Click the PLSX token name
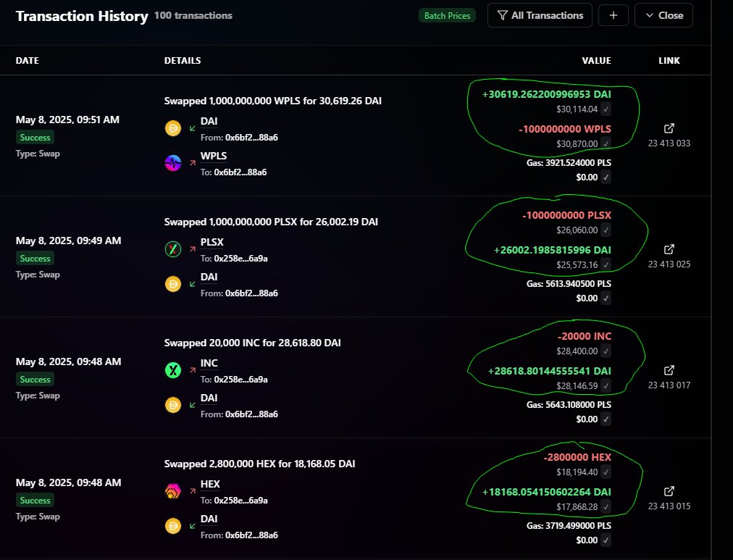The image size is (733, 560). pos(211,242)
